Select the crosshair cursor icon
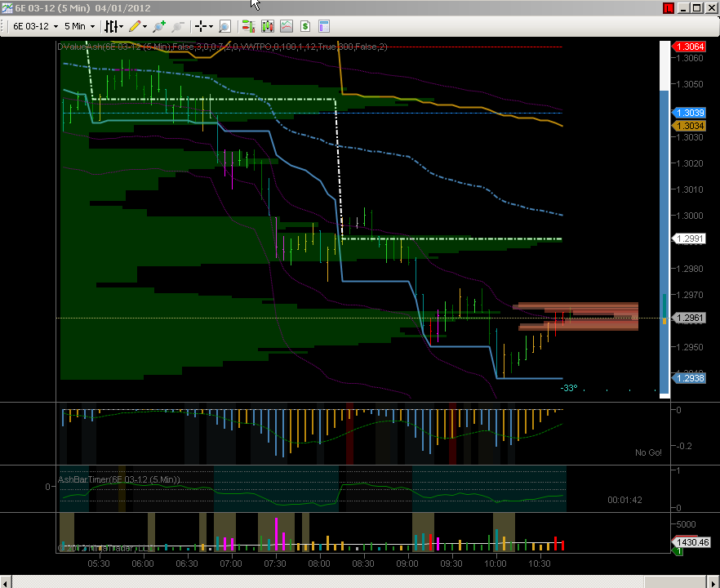Viewport: 720px width, 588px height. tap(200, 26)
